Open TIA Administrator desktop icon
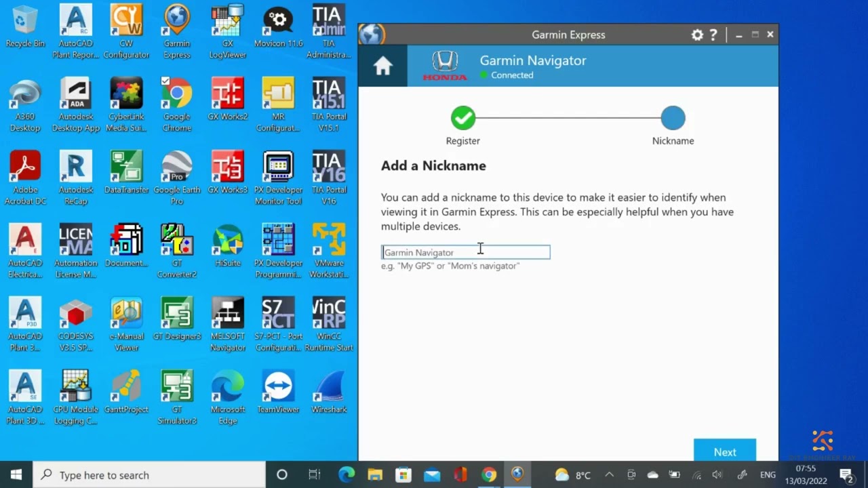The image size is (868, 488). [329, 32]
